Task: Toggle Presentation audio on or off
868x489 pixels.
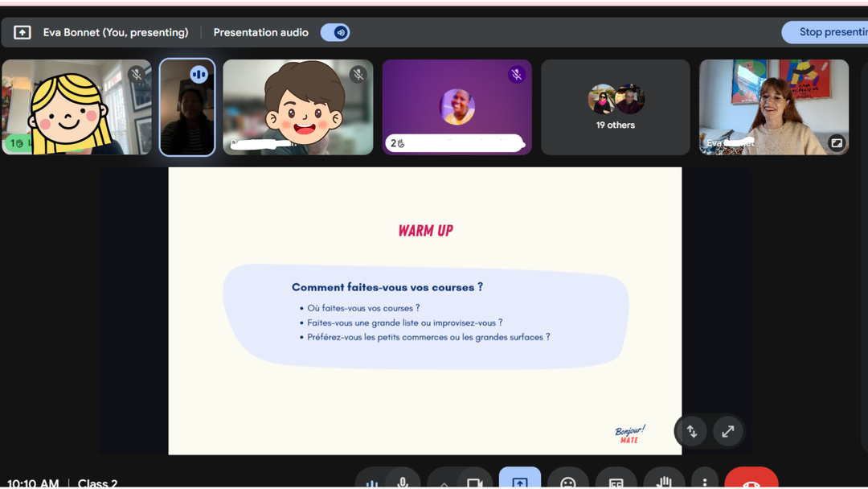Action: [x=335, y=32]
